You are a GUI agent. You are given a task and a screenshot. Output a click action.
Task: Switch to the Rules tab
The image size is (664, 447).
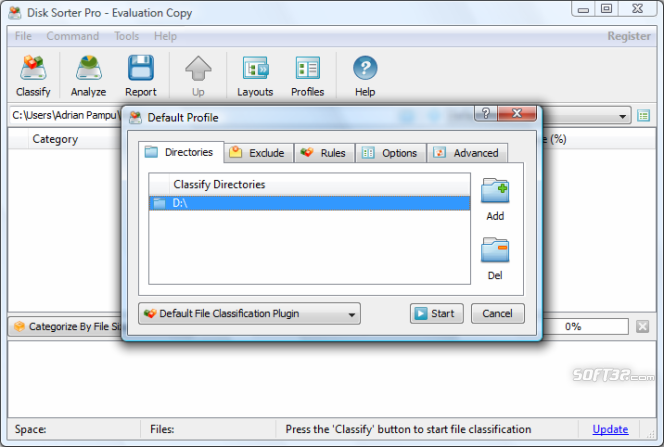coord(324,153)
